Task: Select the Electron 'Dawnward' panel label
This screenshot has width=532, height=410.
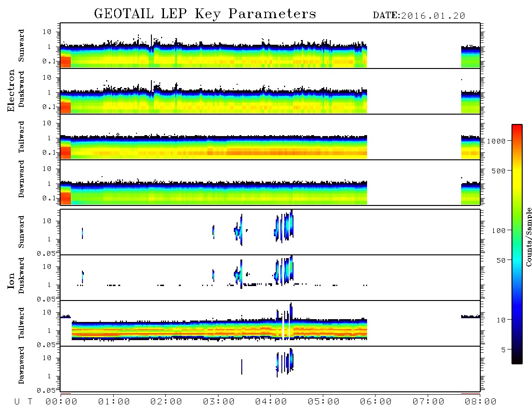Action: (x=21, y=179)
